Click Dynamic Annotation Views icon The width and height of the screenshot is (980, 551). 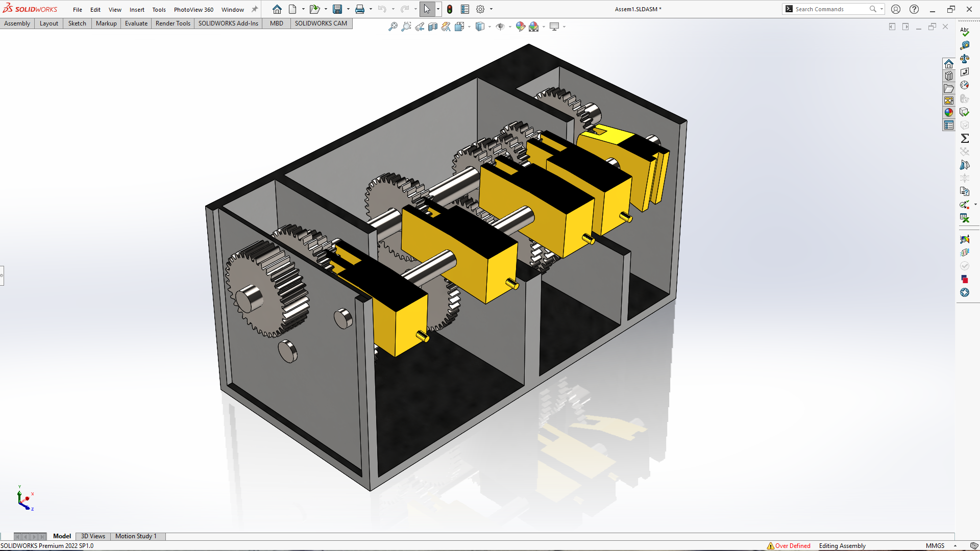point(446,27)
